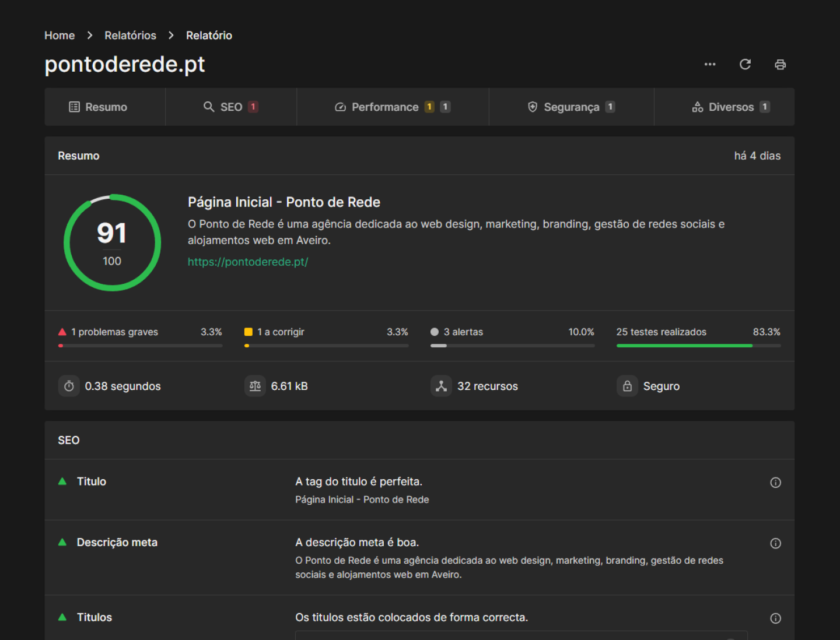This screenshot has height=640, width=840.
Task: Click the '6.61 kB' page size
Action: point(289,386)
